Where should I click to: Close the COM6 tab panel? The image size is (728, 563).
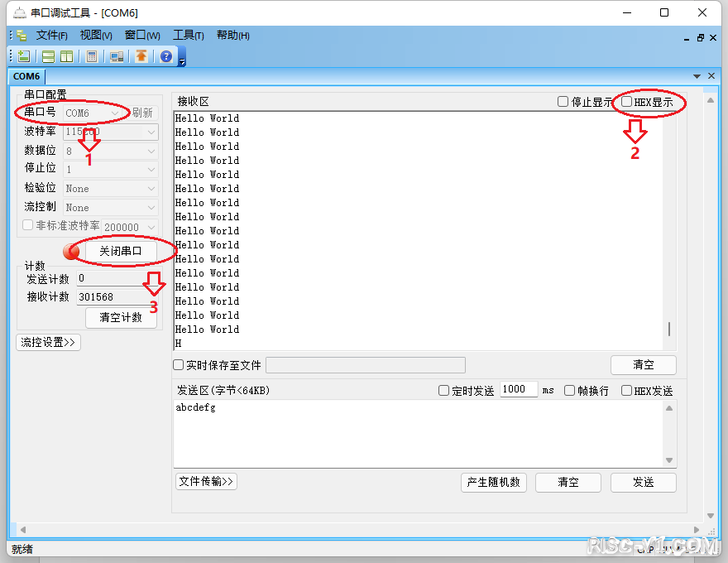[x=711, y=75]
